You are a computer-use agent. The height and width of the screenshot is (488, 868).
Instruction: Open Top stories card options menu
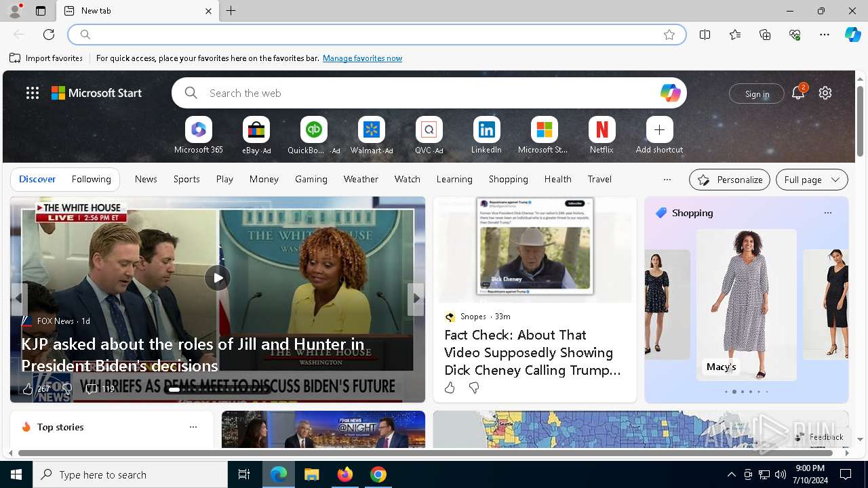point(193,427)
